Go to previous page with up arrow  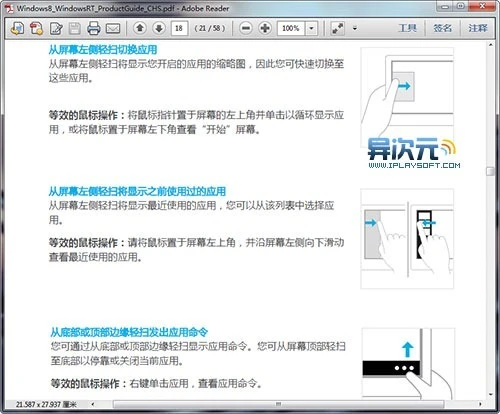pos(140,28)
